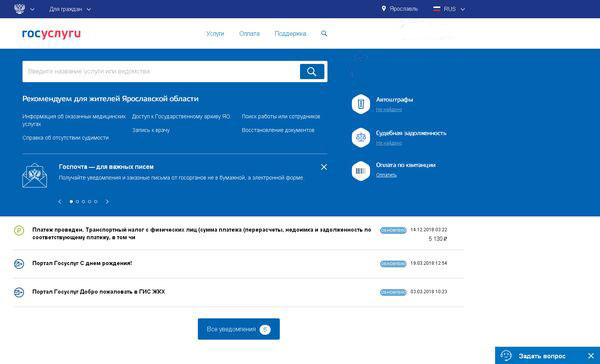
Task: Open 'Восстановление документов' link
Action: tap(278, 130)
